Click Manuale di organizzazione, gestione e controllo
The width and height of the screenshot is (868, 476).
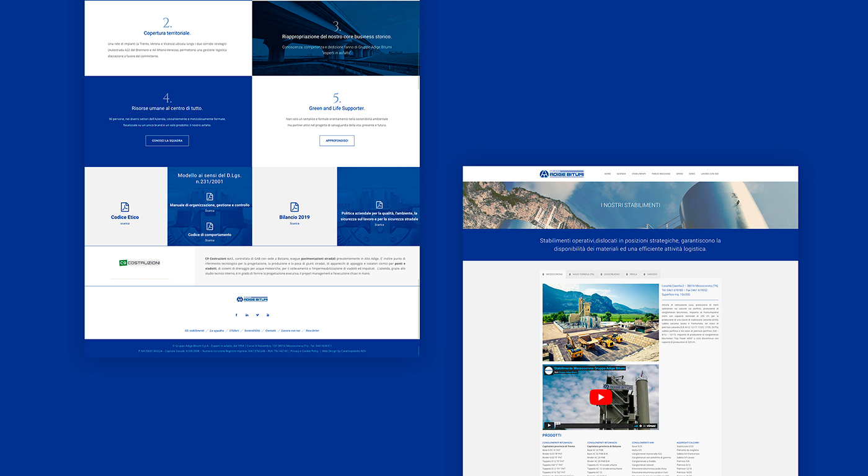210,205
